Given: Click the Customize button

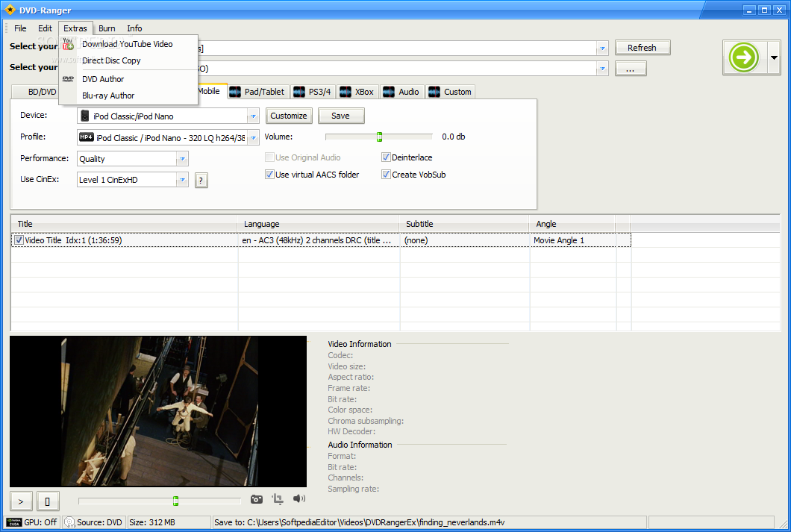Looking at the screenshot, I should pyautogui.click(x=289, y=116).
